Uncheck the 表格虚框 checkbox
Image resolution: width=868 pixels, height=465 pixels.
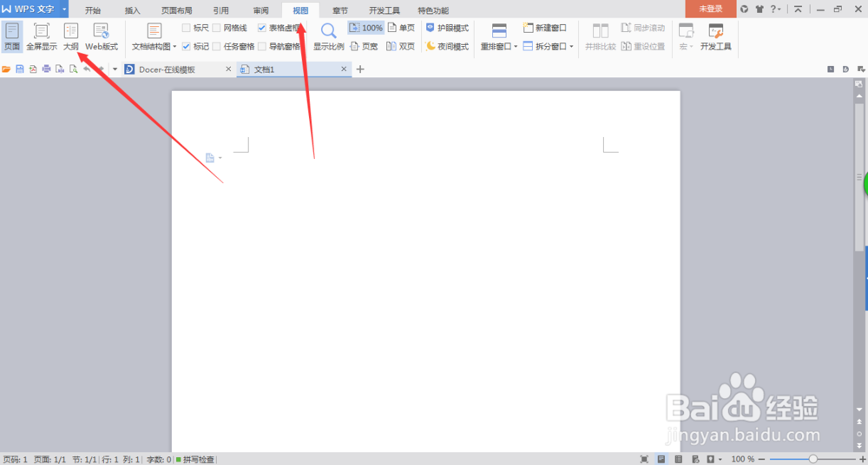point(262,28)
